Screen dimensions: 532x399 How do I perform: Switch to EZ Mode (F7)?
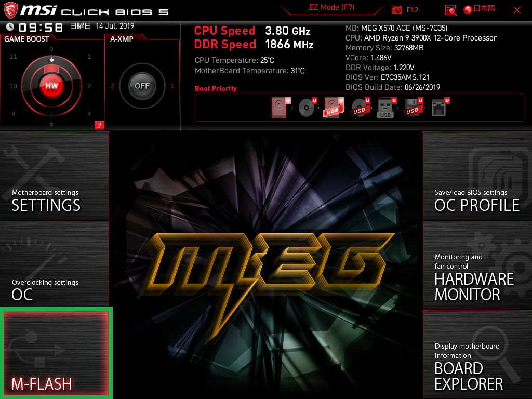click(331, 7)
